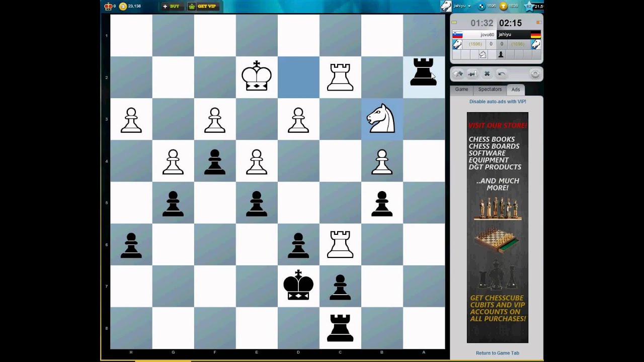Click the white rook on c6
Viewport: 644px width, 362px height.
[x=340, y=244]
